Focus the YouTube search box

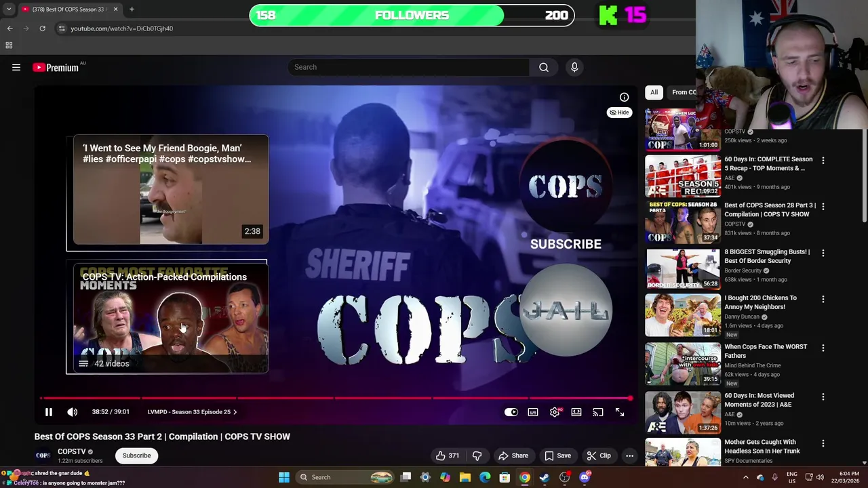[408, 67]
